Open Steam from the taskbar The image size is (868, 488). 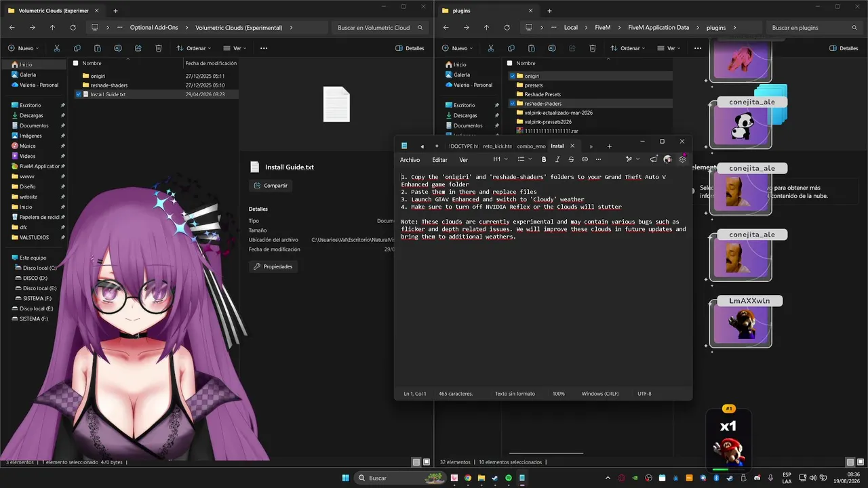click(494, 479)
